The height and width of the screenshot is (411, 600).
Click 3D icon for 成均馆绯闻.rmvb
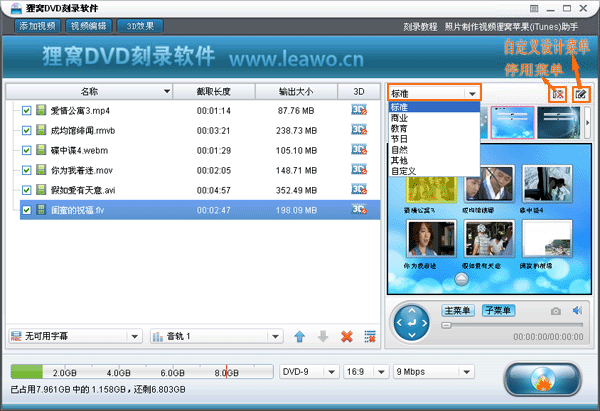[359, 130]
